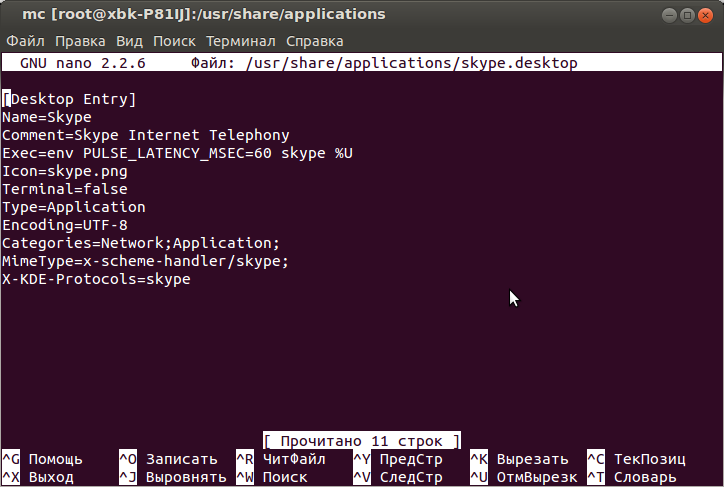This screenshot has height=487, width=724.
Task: Click the Прочитано 11 строк status message
Action: coord(362,441)
